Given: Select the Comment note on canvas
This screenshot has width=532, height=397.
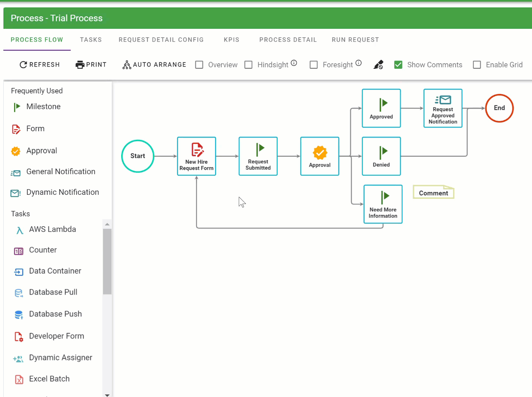Looking at the screenshot, I should point(433,193).
